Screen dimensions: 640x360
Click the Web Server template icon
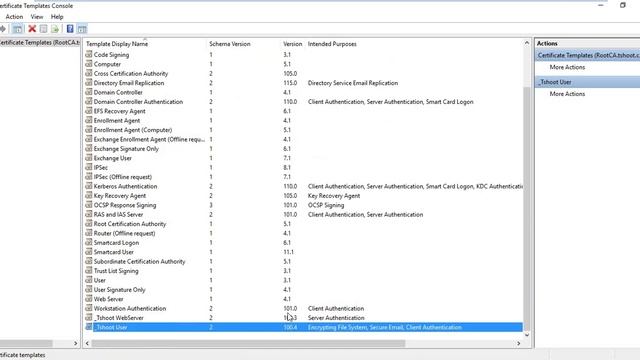(x=89, y=298)
